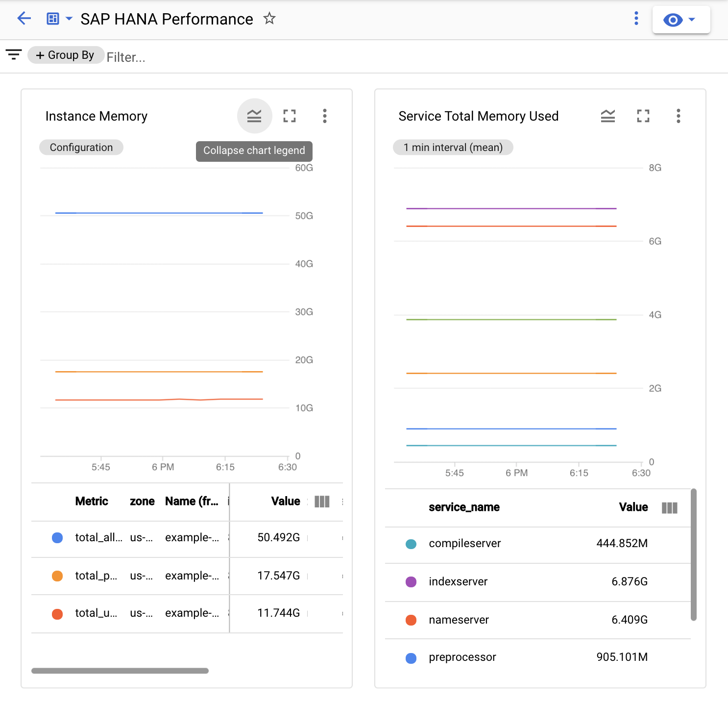The height and width of the screenshot is (704, 728).
Task: Click the 905.101M value
Action: click(x=622, y=657)
